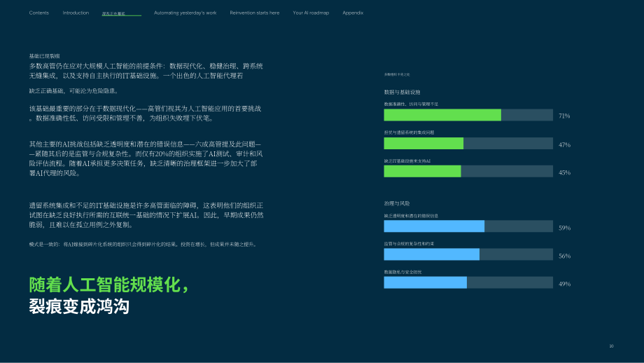644x363 pixels.
Task: Click small line starting 模式是一致的
Action: coord(143,244)
